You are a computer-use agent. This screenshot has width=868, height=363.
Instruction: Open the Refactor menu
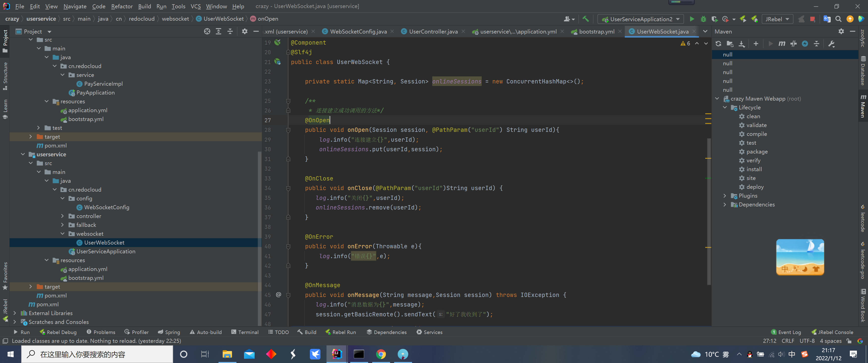[x=122, y=6]
